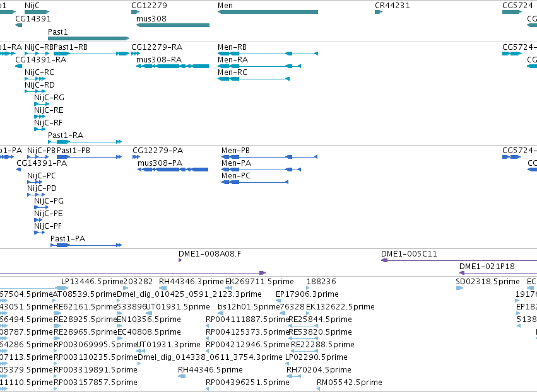The image size is (537, 392).
Task: Click the EN10356.5prime EST label
Action: point(149,320)
